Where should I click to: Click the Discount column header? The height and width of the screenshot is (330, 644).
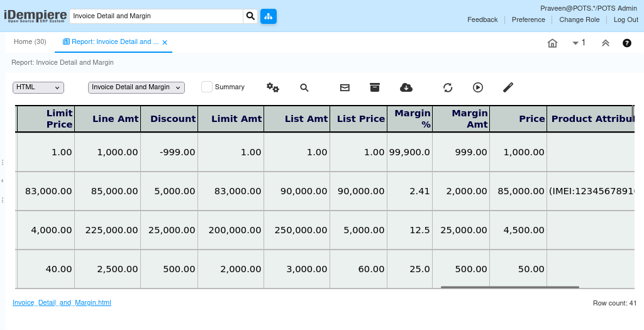click(x=169, y=119)
